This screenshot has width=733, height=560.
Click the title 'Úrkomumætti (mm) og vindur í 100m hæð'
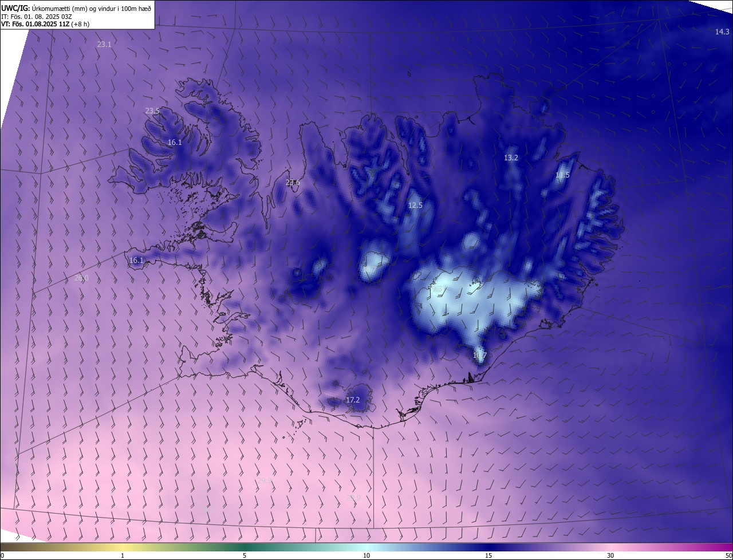pos(92,8)
